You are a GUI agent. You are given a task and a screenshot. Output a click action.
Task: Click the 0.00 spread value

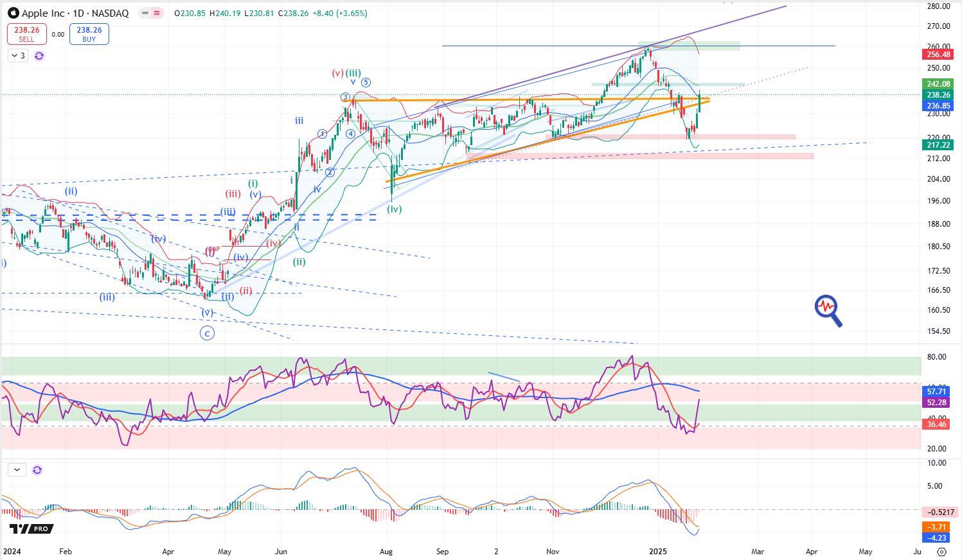58,35
